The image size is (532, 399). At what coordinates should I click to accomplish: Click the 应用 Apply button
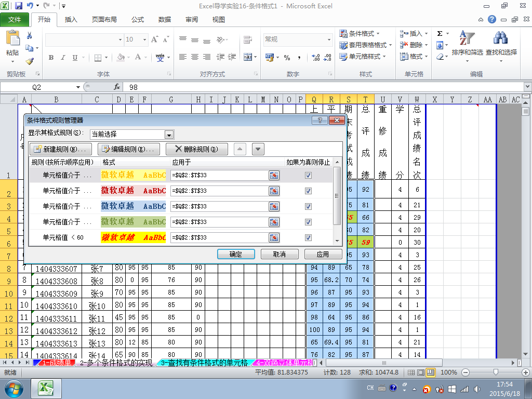[323, 254]
